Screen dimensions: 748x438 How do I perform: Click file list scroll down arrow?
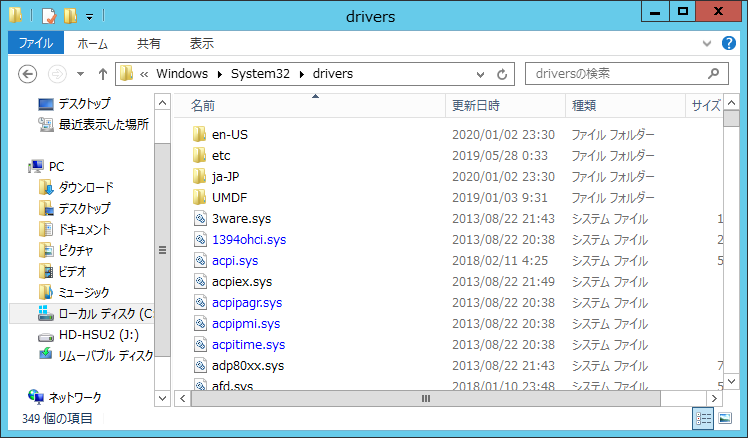coord(731,382)
